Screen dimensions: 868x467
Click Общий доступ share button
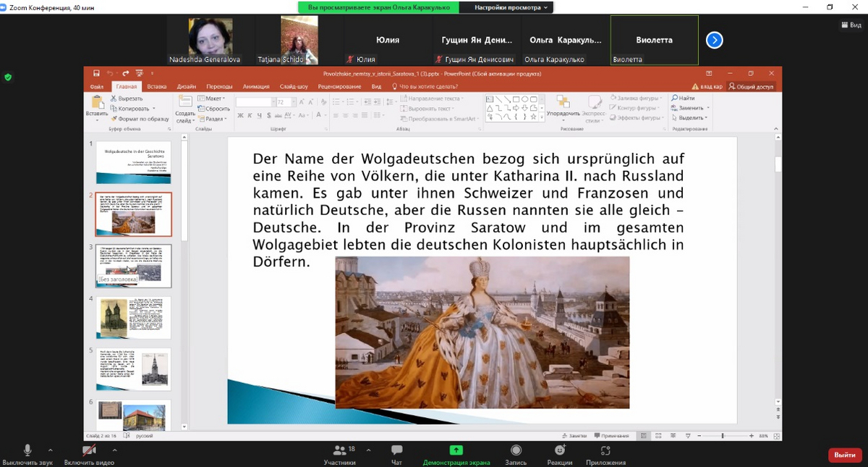[751, 87]
